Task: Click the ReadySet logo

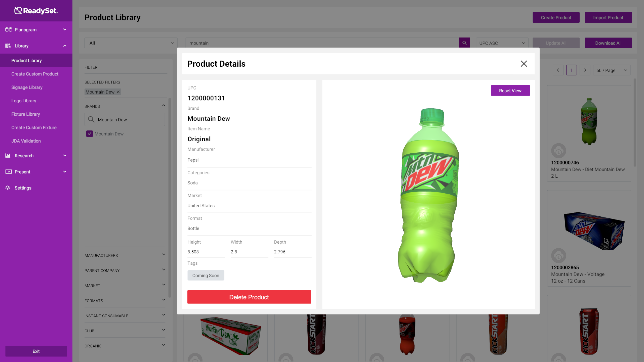Action: [x=36, y=11]
